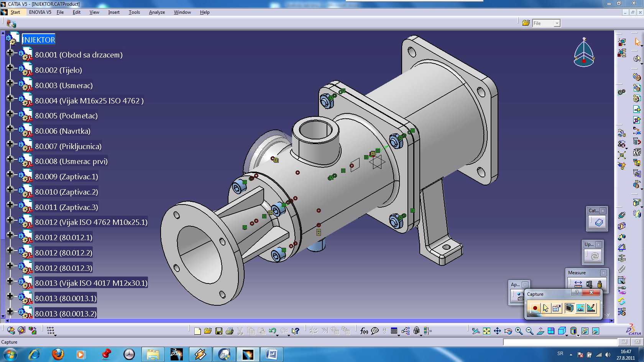Open Capture options icon
Screen dimensions: 644x362
click(x=557, y=308)
